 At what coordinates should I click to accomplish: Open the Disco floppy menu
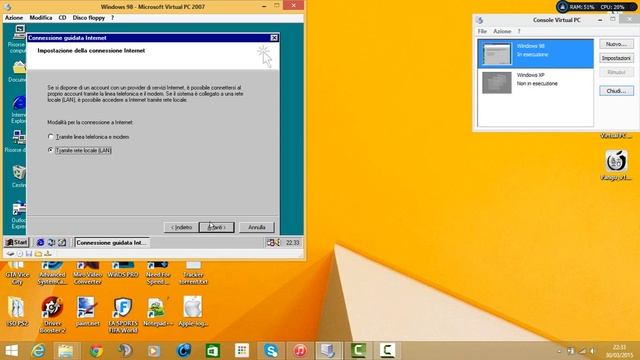click(x=89, y=18)
